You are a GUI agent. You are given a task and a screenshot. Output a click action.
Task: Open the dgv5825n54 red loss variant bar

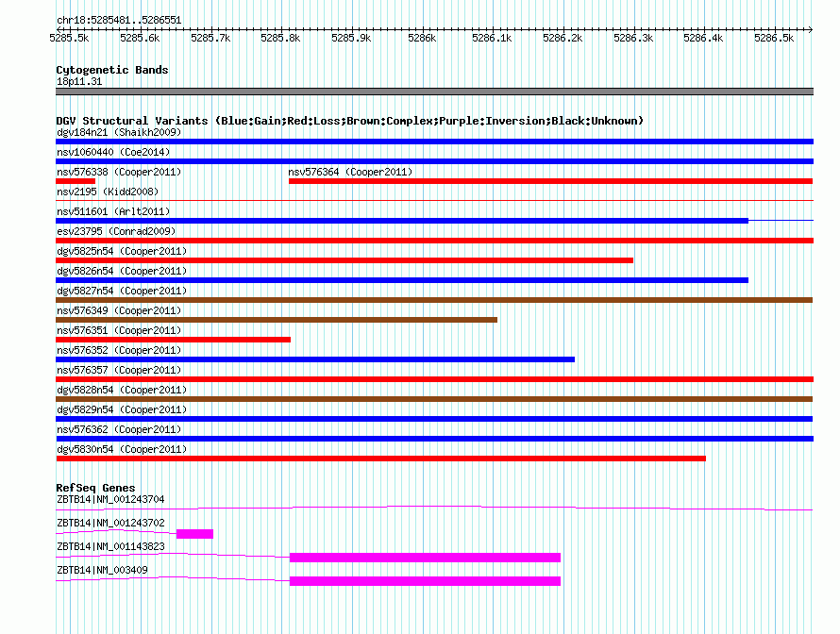pos(344,260)
